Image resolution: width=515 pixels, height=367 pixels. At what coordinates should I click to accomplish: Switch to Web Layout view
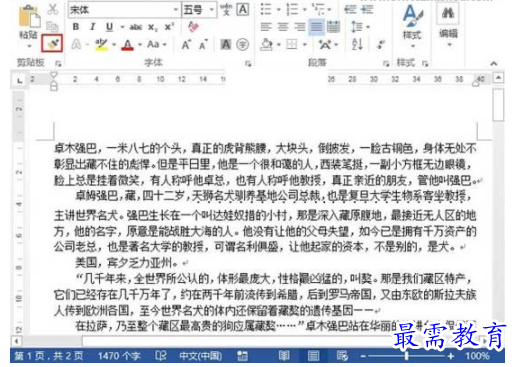click(342, 356)
